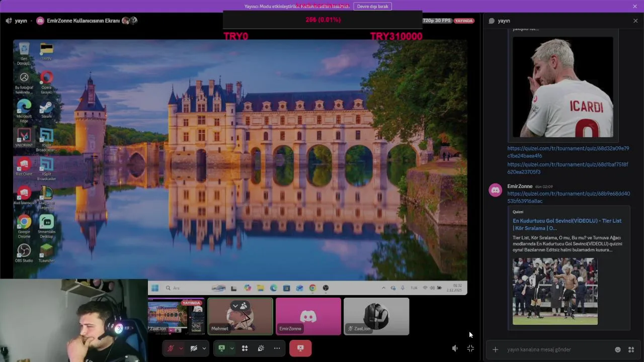
Task: Click the OBS Studio desktop icon
Action: (x=24, y=253)
